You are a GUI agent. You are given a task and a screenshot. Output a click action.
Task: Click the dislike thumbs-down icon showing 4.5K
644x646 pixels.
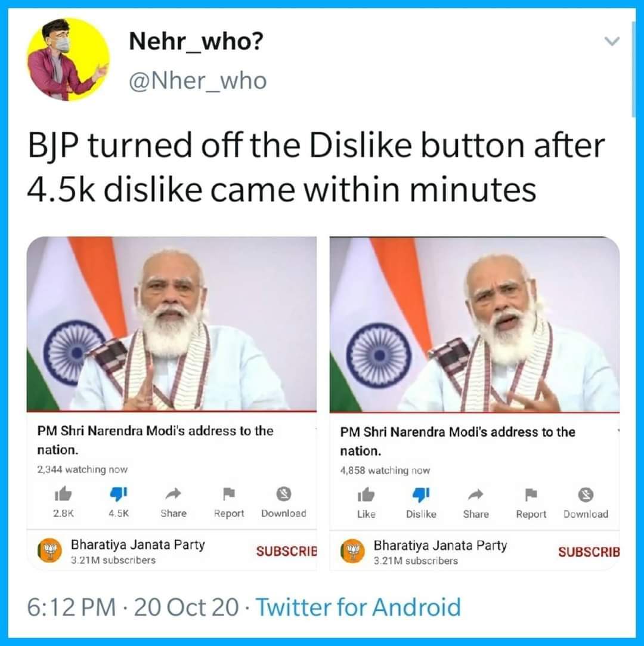[x=119, y=494]
